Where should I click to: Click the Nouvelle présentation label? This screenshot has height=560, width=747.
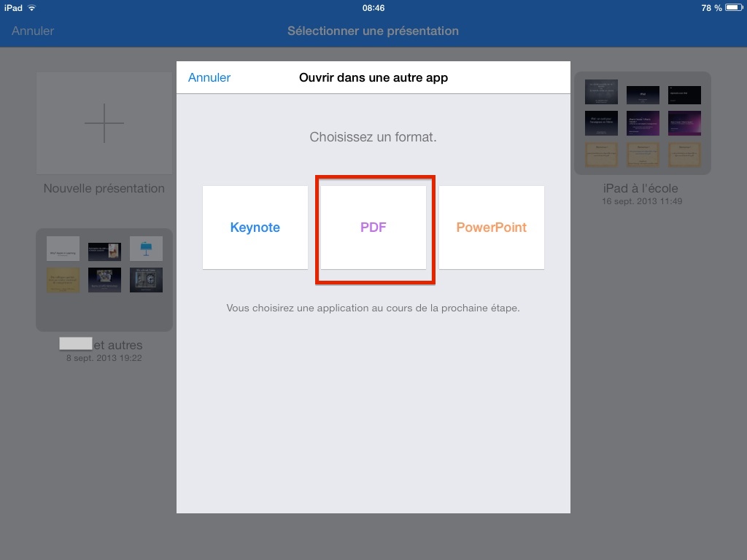coord(104,188)
